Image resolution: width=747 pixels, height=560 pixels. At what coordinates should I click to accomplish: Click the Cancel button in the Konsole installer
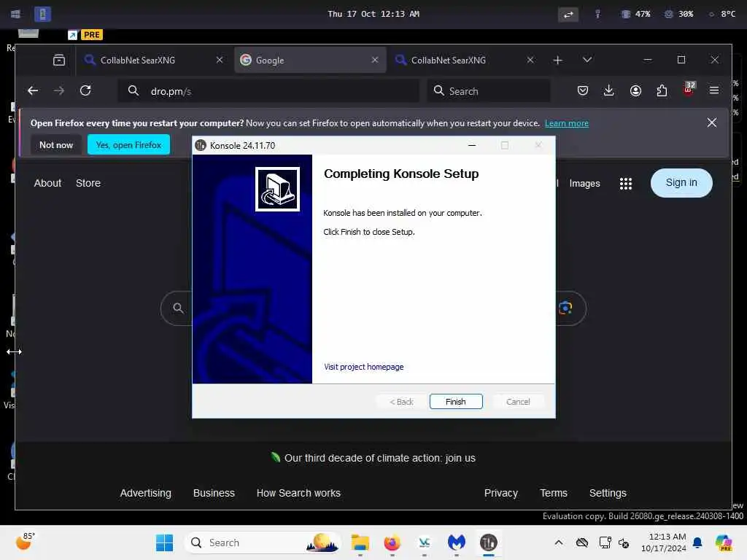(x=517, y=402)
